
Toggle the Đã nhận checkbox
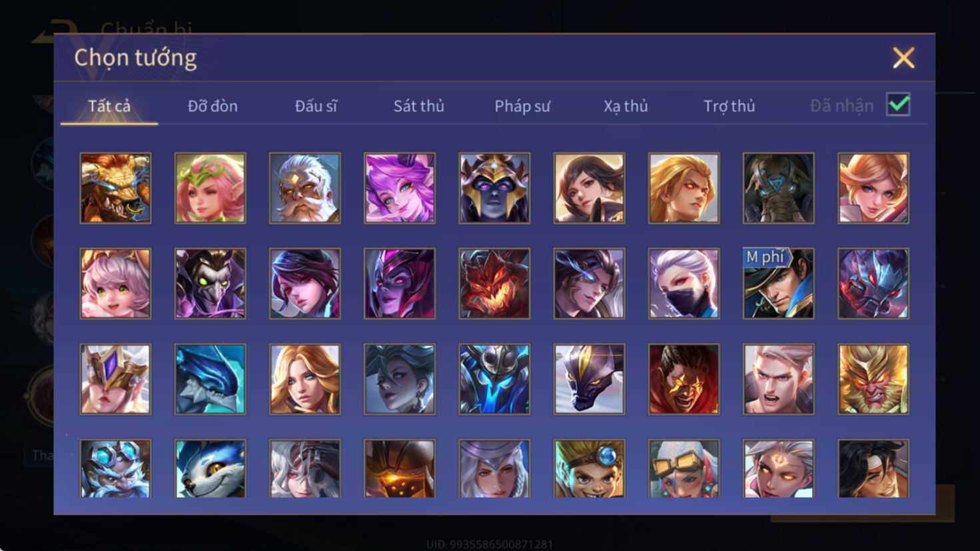[x=898, y=105]
